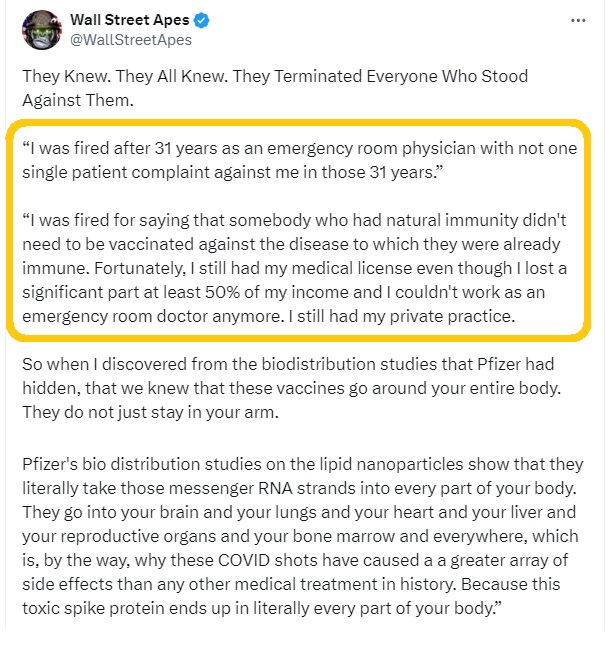Click the "So when I discovered" line
The height and width of the screenshot is (656, 613).
click(288, 364)
